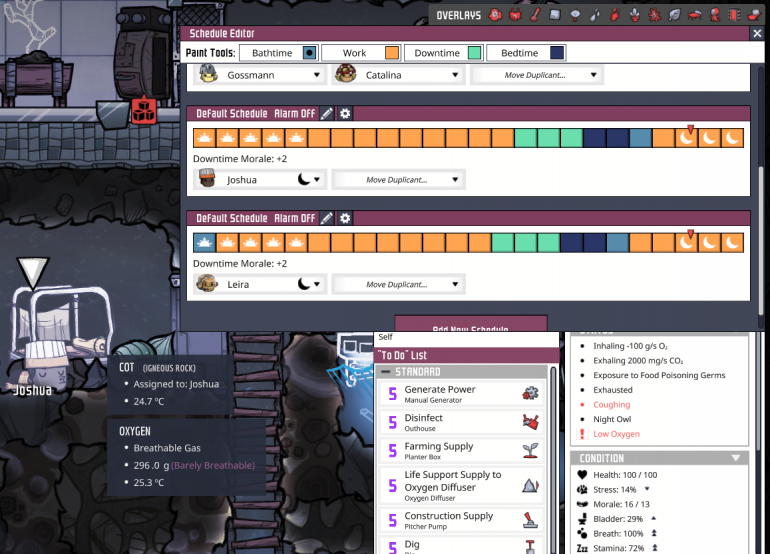Click the Construction Supply errand icon

[530, 520]
